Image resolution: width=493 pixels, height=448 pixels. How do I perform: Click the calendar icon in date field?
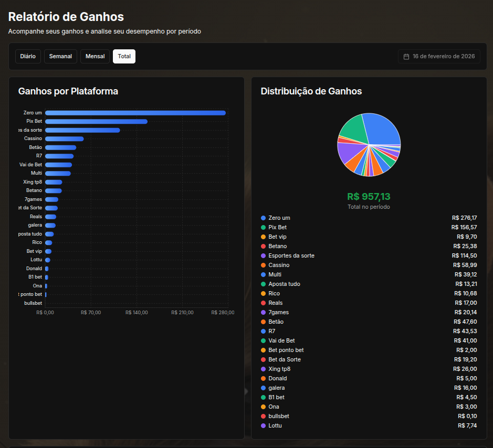click(x=406, y=57)
